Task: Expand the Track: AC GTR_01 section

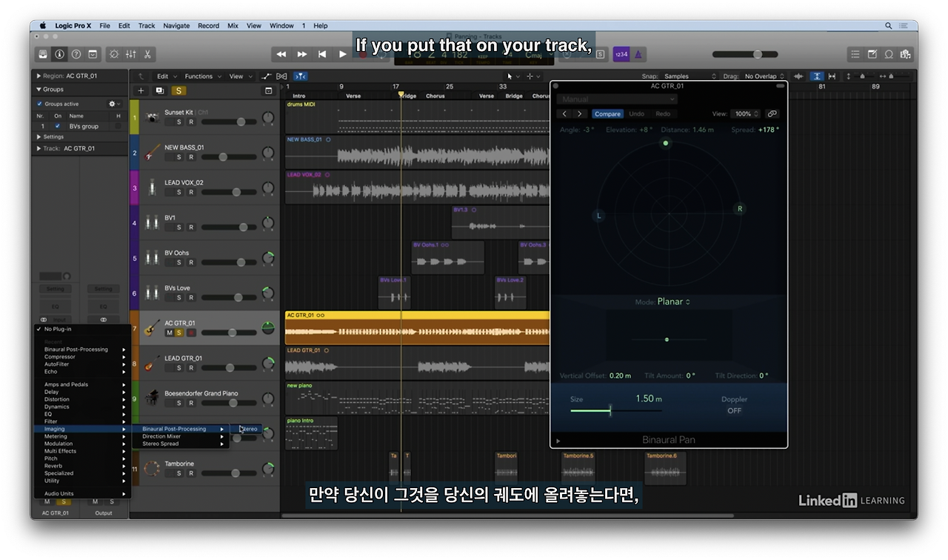Action: 39,148
